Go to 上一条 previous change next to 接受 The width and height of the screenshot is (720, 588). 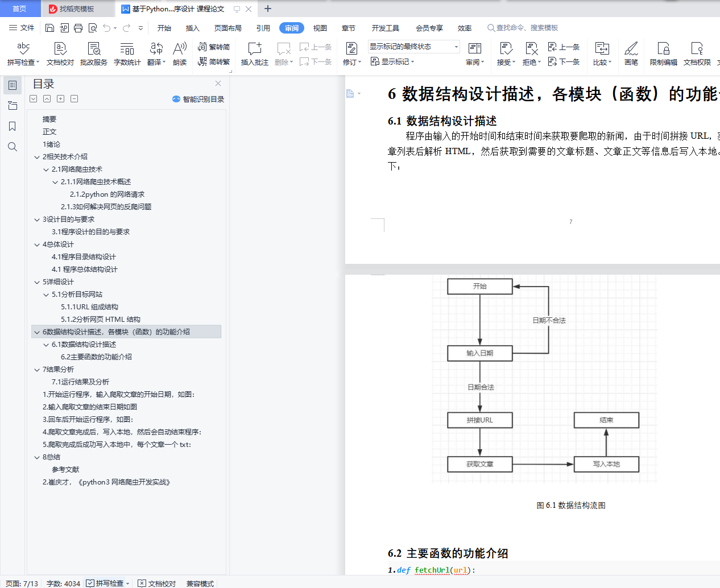[x=564, y=47]
